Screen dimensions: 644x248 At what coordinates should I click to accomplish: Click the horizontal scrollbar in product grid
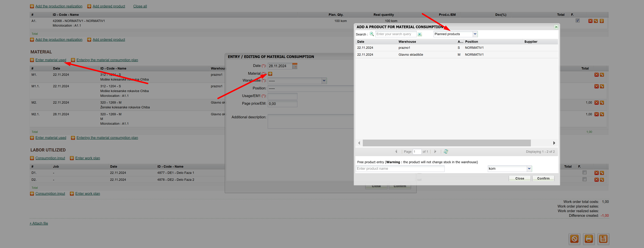click(x=446, y=143)
